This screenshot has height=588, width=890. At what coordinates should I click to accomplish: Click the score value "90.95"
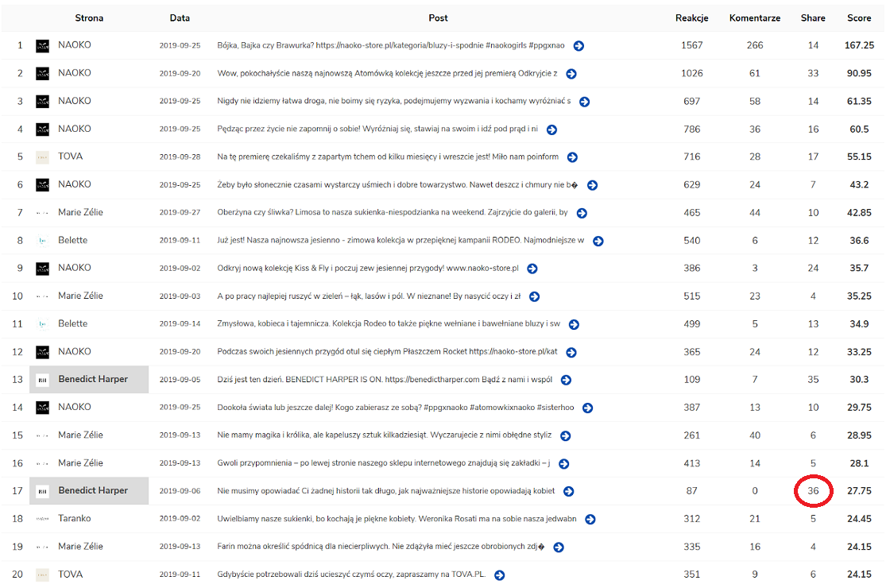[859, 73]
